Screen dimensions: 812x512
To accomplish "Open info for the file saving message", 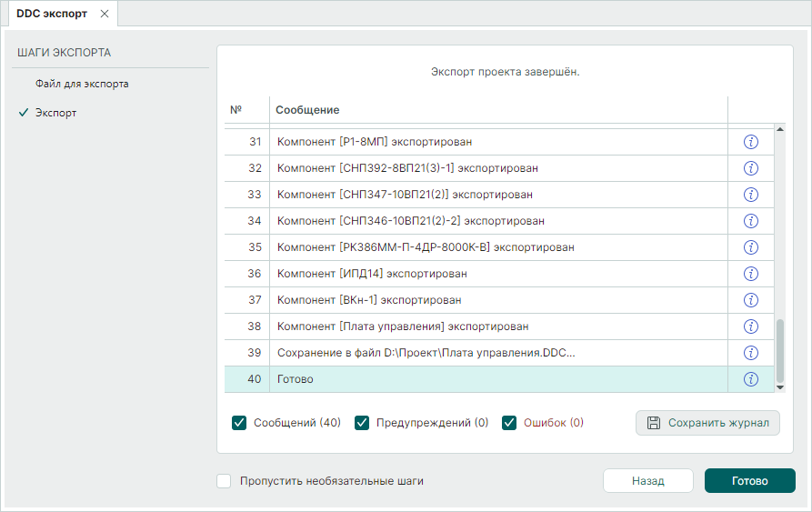I will (751, 353).
